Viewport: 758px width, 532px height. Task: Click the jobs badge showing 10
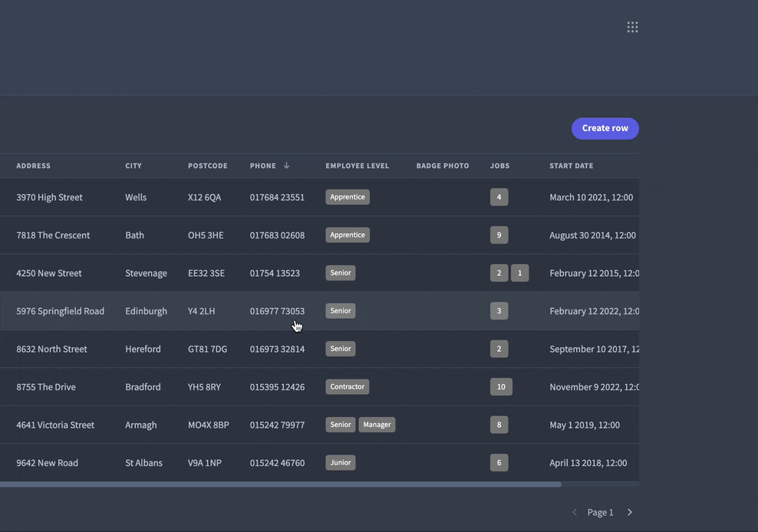pos(501,386)
